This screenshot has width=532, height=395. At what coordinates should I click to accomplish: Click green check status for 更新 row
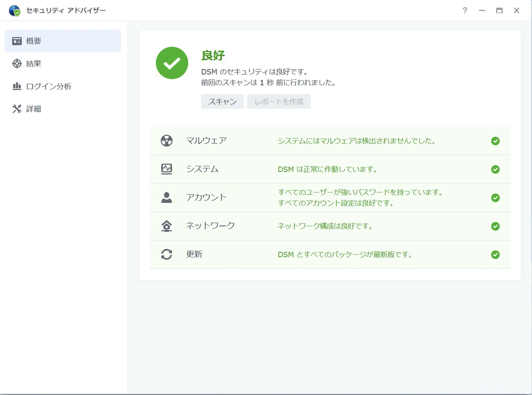coord(496,254)
